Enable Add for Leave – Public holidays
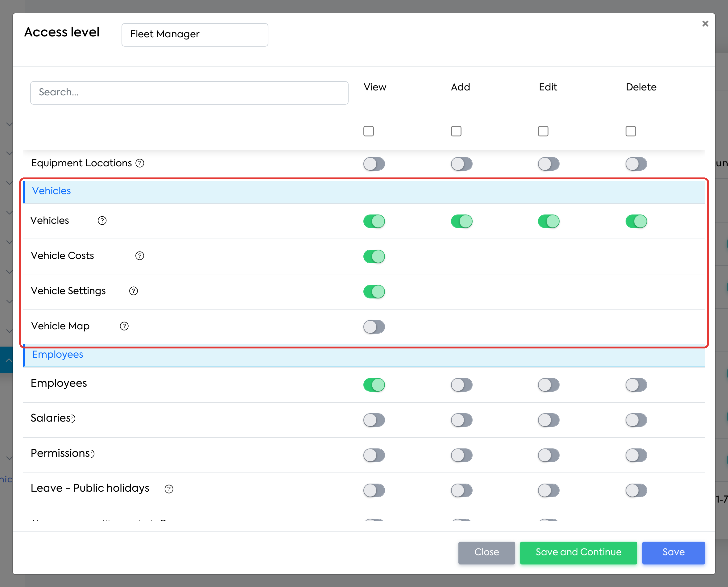The width and height of the screenshot is (728, 587). tap(462, 491)
